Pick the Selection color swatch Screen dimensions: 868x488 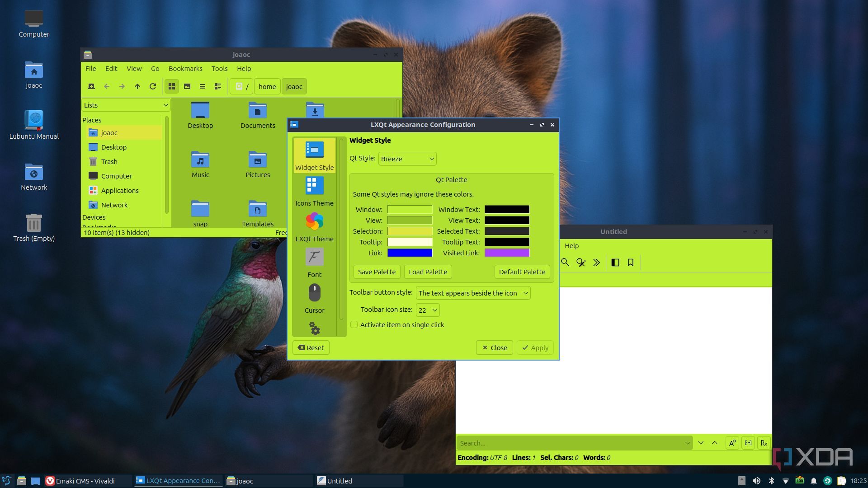click(x=410, y=231)
